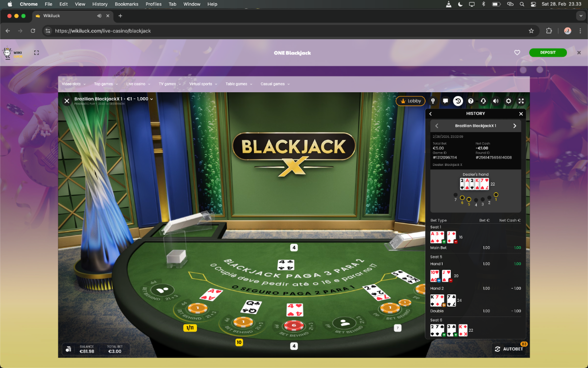
Task: Expand the Live casino dropdown
Action: tap(138, 84)
